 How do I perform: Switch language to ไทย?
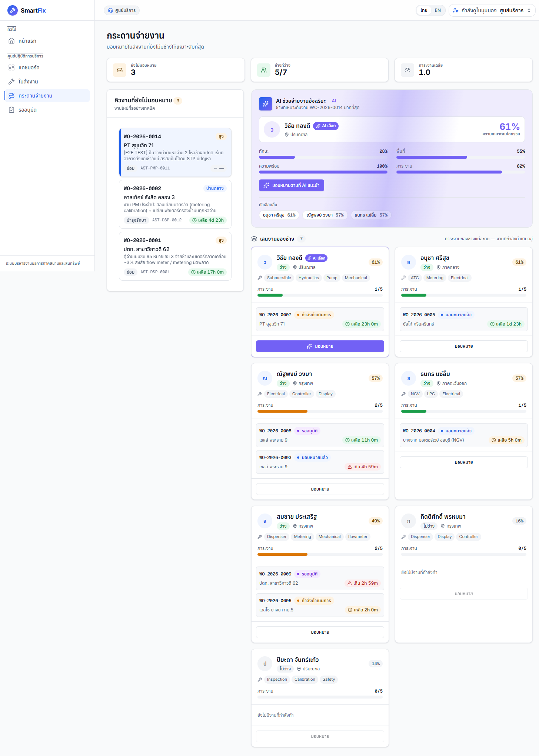(x=424, y=10)
